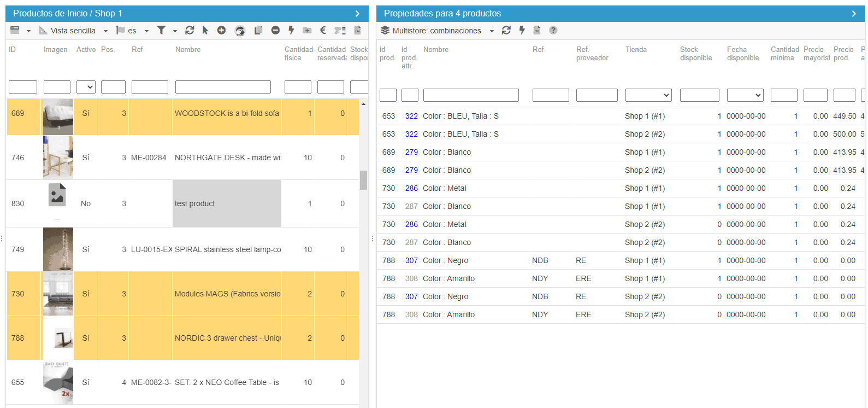Refresh the multistore combinations grid
Screen dimensions: 868x408
tap(506, 31)
